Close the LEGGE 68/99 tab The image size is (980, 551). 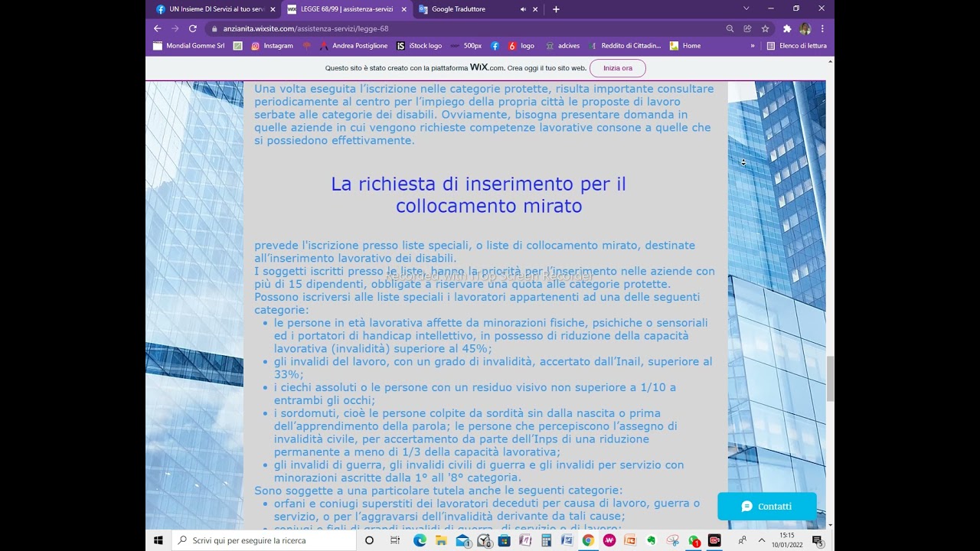(x=403, y=9)
